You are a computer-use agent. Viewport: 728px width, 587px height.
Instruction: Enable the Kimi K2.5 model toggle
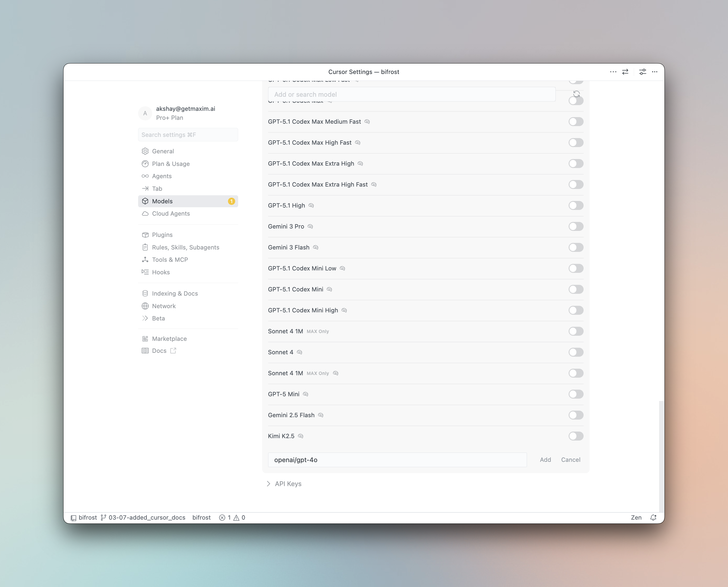[x=576, y=436]
